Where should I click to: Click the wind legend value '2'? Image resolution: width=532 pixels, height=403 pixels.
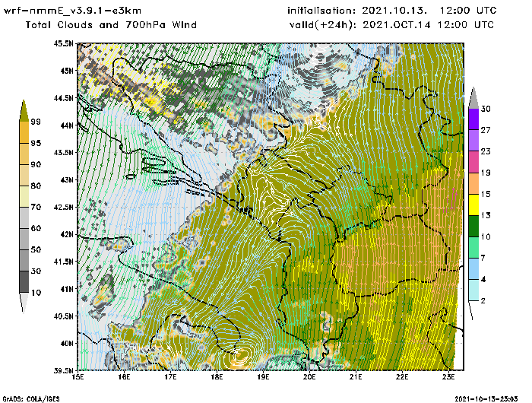(483, 301)
